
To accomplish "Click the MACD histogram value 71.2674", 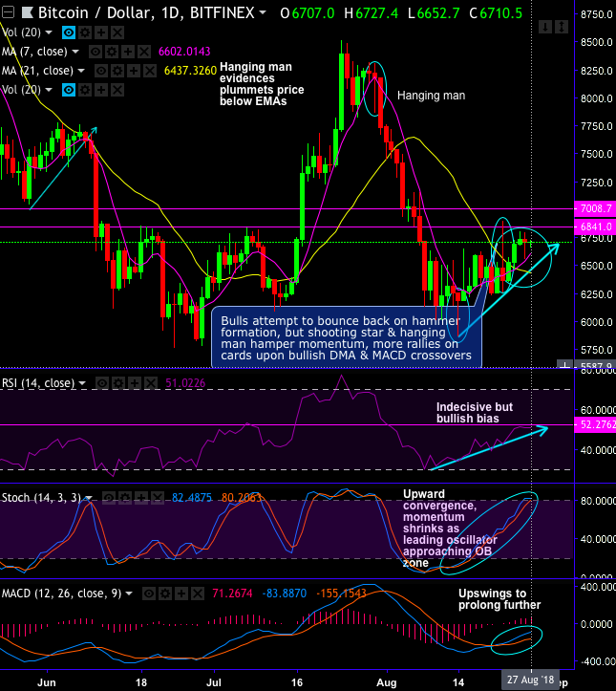I will click(x=232, y=594).
